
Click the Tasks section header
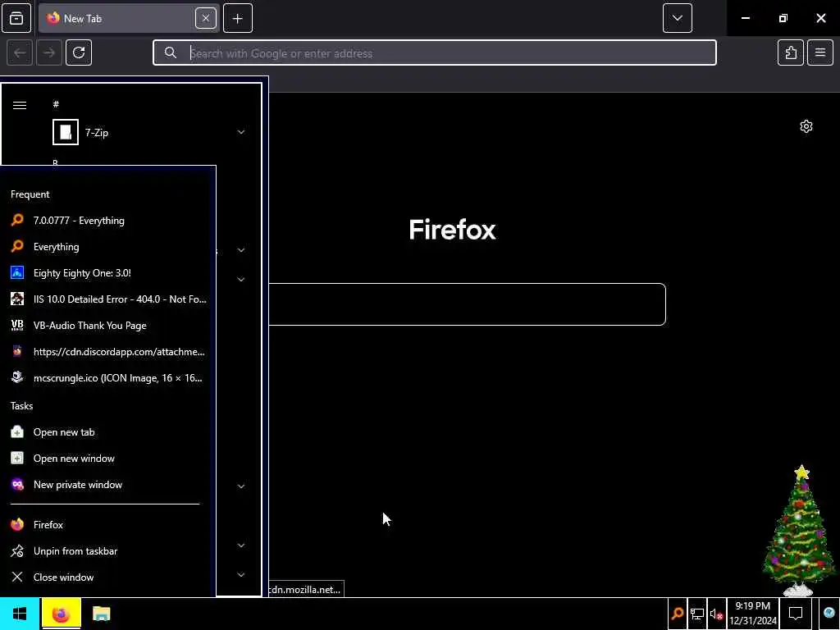22,406
